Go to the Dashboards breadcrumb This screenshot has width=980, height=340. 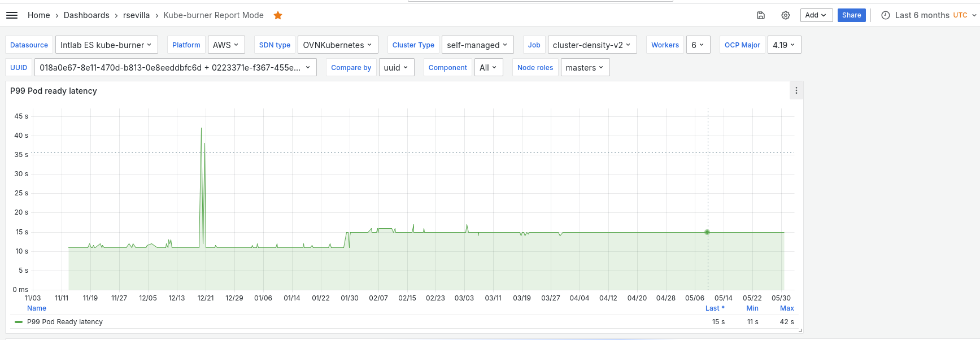(x=86, y=15)
